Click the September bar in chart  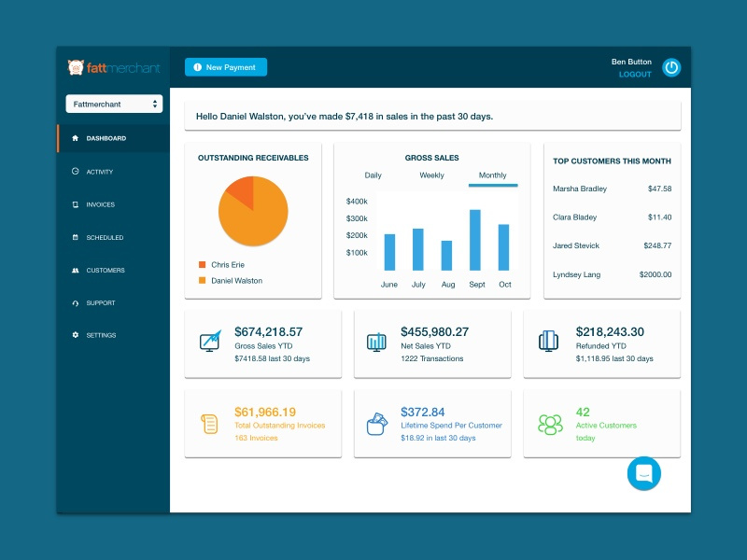[475, 240]
